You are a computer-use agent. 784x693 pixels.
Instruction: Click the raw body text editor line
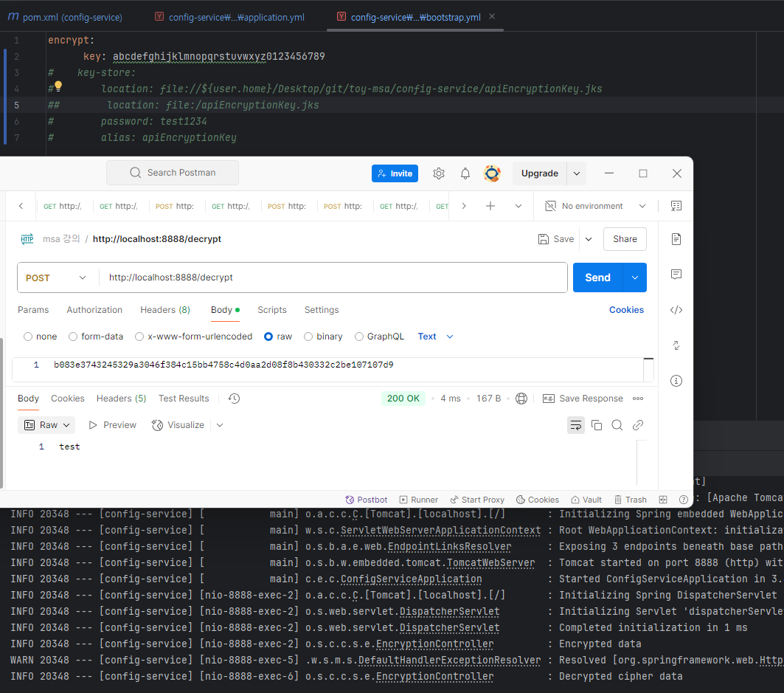click(x=327, y=365)
